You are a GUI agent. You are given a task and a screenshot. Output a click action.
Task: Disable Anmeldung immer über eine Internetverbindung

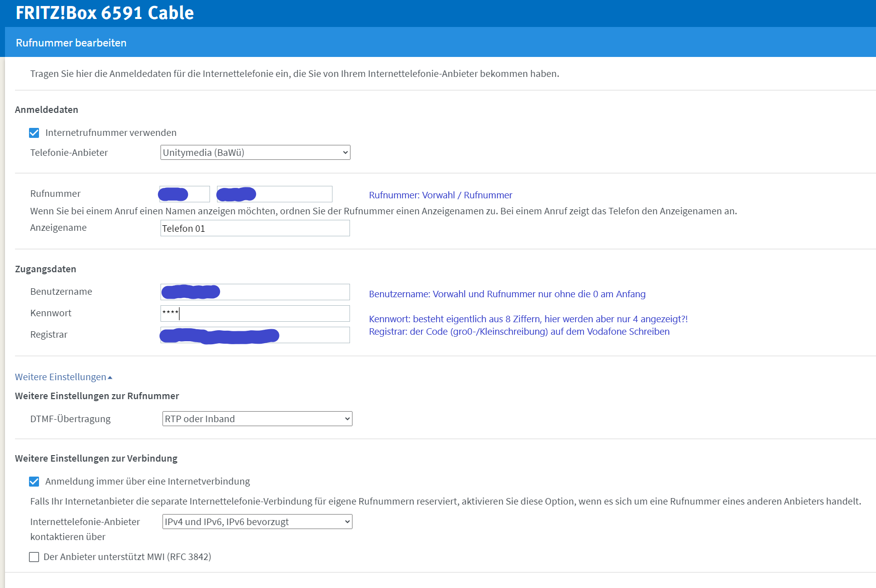34,482
